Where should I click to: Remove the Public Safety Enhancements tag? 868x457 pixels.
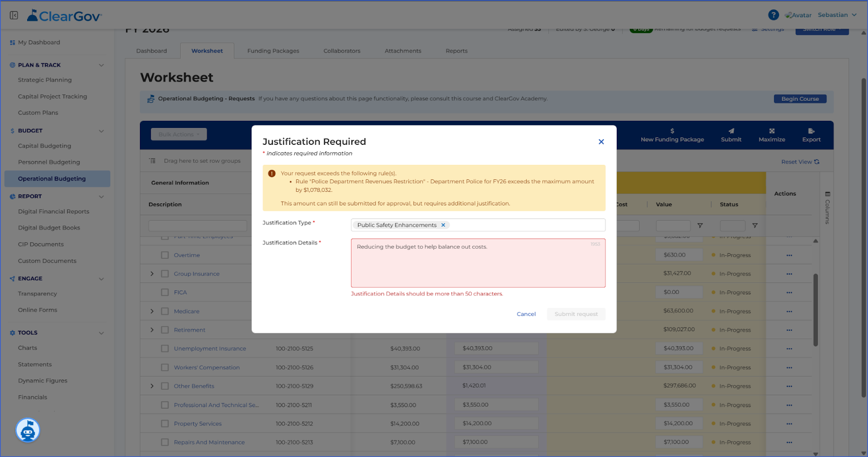(443, 225)
